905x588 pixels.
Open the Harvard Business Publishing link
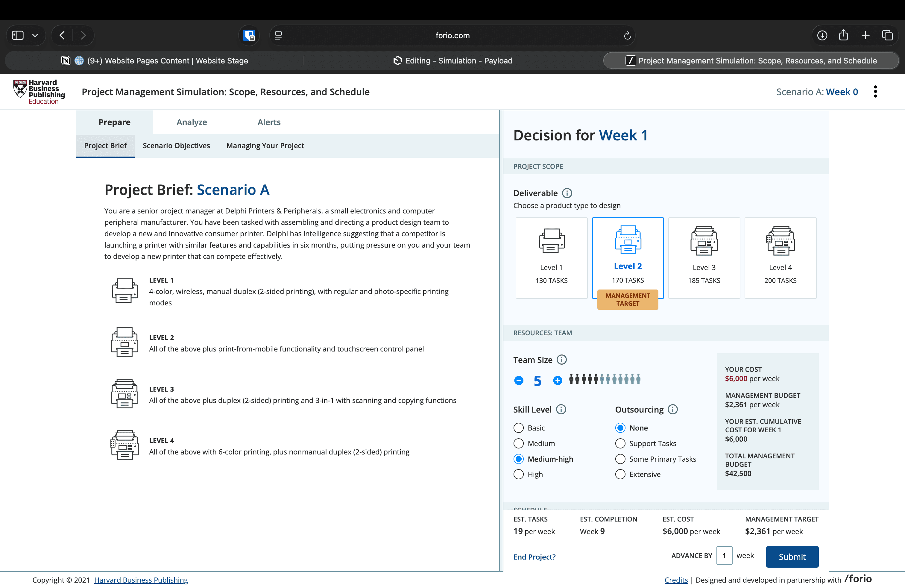[x=141, y=580]
